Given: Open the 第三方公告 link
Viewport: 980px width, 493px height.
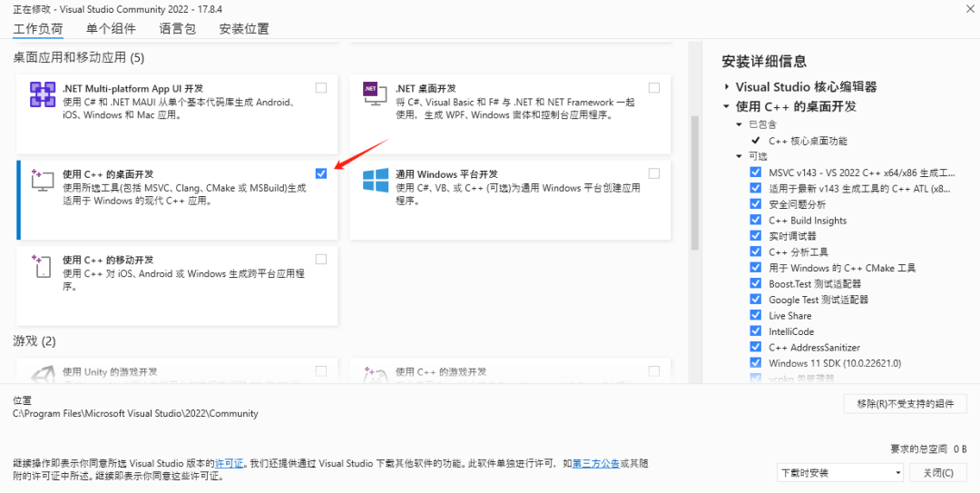Looking at the screenshot, I should click(596, 464).
